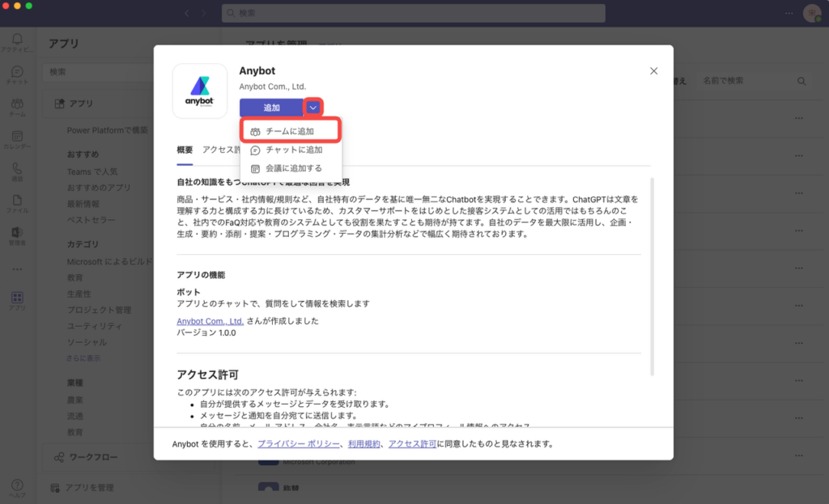Viewport: 829px width, 504px height.
Task: Open the プライバシー ポリシー link
Action: click(x=300, y=444)
